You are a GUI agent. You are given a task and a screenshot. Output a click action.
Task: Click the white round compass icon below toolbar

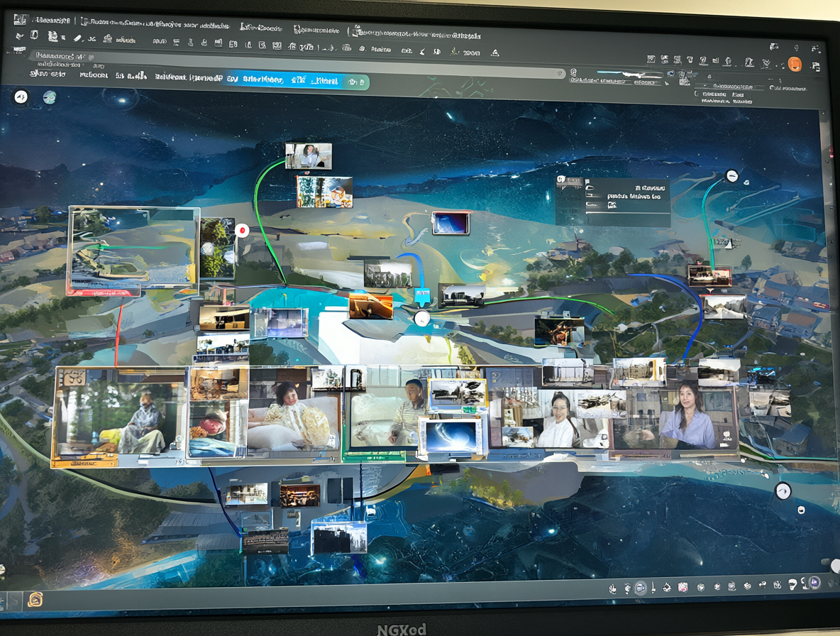click(x=21, y=97)
